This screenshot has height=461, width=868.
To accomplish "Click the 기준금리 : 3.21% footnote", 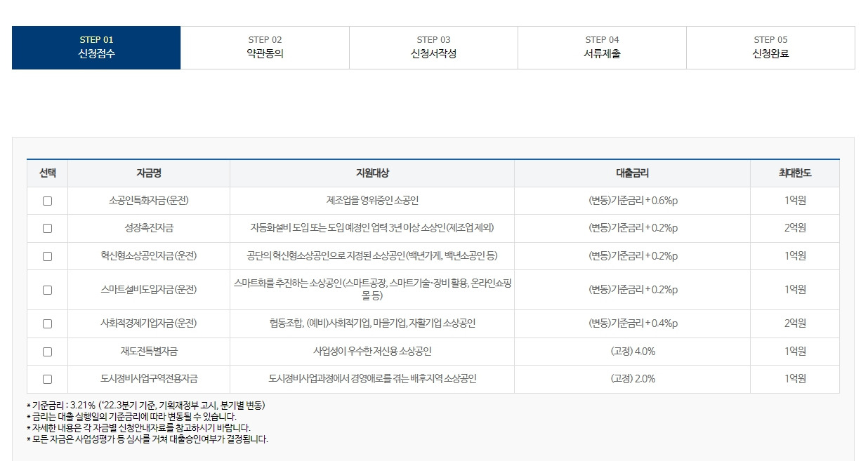I will coord(146,406).
